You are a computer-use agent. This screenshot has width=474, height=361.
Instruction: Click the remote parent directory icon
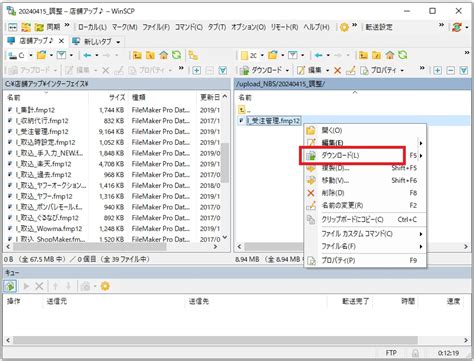tap(363, 55)
